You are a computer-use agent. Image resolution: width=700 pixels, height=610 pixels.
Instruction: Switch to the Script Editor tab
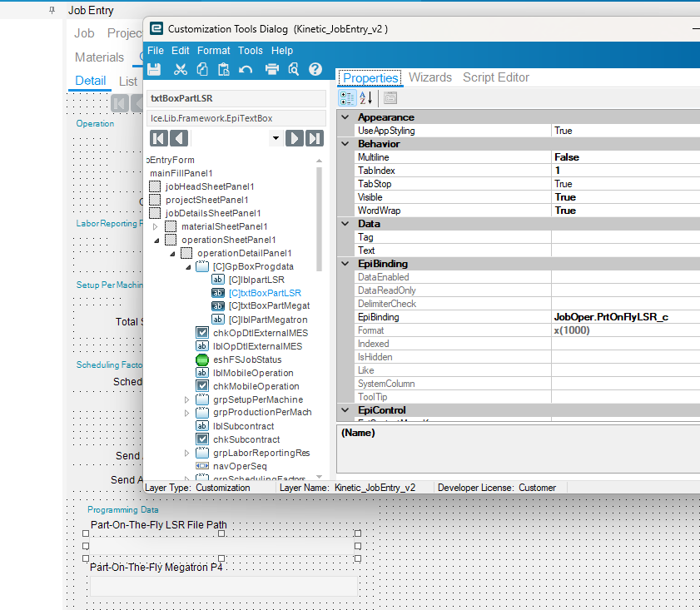point(496,77)
